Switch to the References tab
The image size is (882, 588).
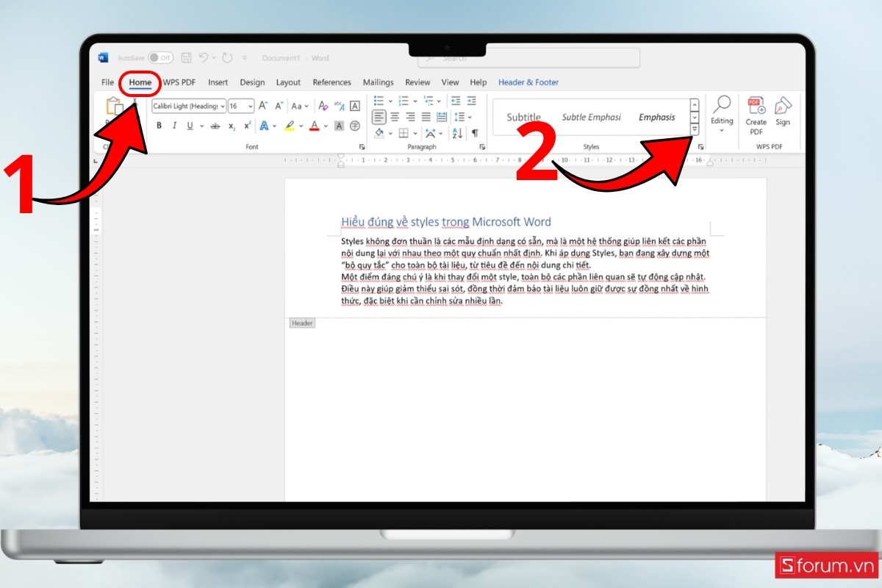click(331, 82)
